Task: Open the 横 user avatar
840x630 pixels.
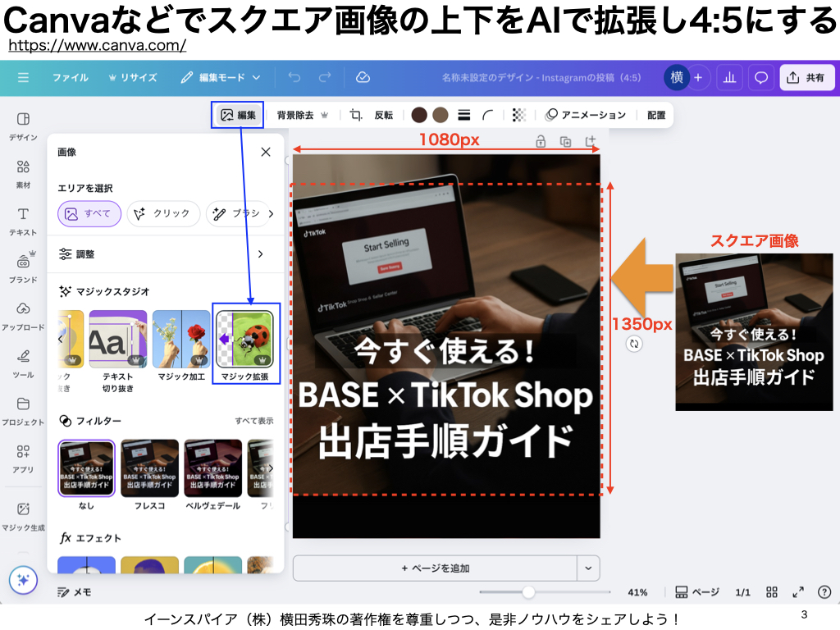Action: coord(677,78)
